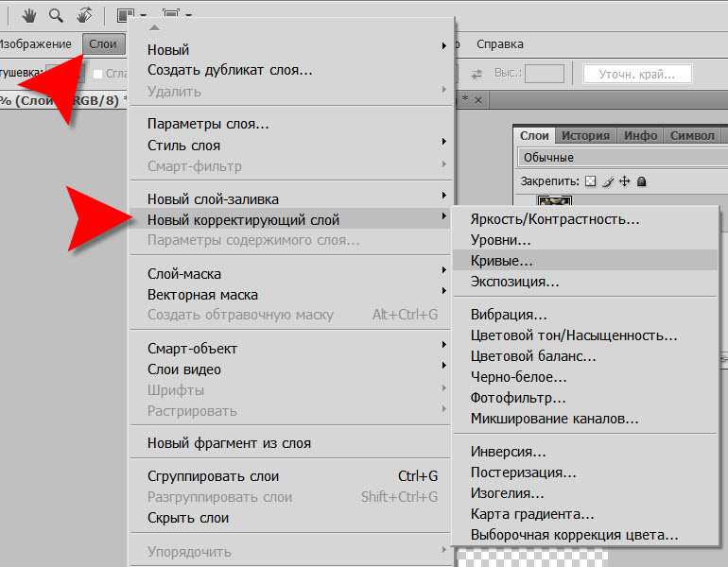Choose Скрыть слои menu item
The height and width of the screenshot is (567, 728).
pyautogui.click(x=290, y=518)
